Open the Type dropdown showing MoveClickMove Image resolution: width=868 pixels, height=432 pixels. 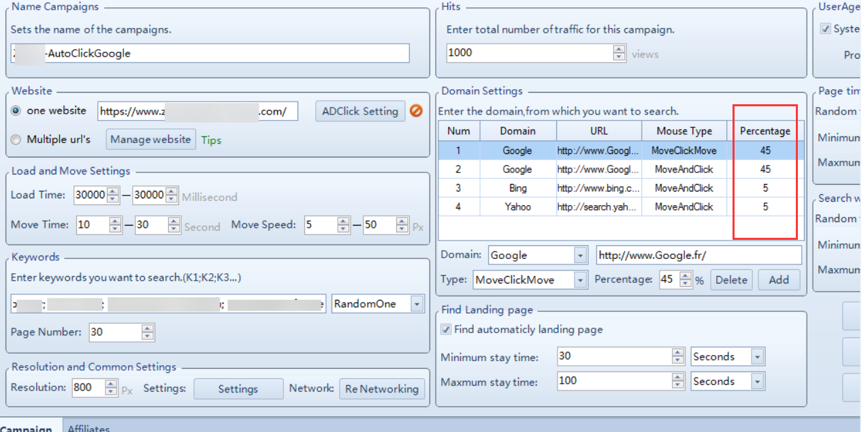tap(580, 280)
